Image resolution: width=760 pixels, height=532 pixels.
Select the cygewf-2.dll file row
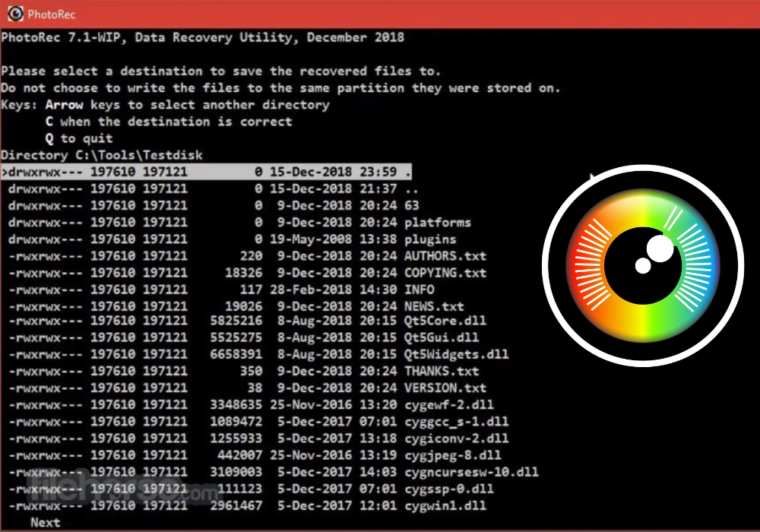(251, 405)
